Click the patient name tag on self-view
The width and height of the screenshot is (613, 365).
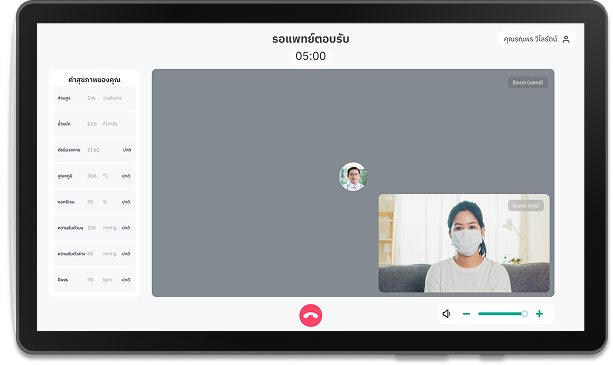tap(525, 206)
